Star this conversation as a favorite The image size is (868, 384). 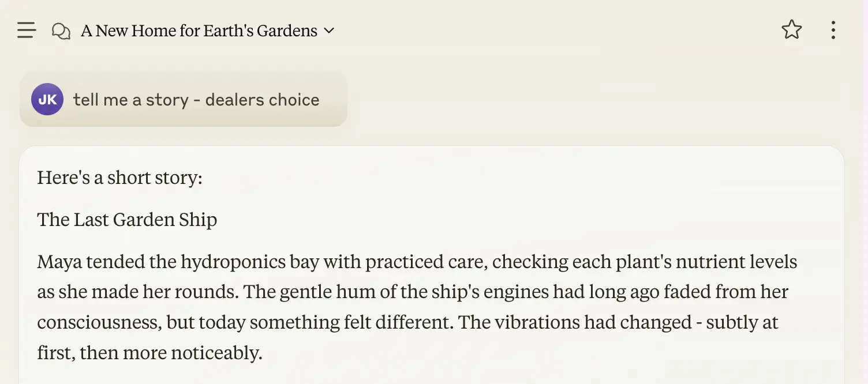(792, 30)
